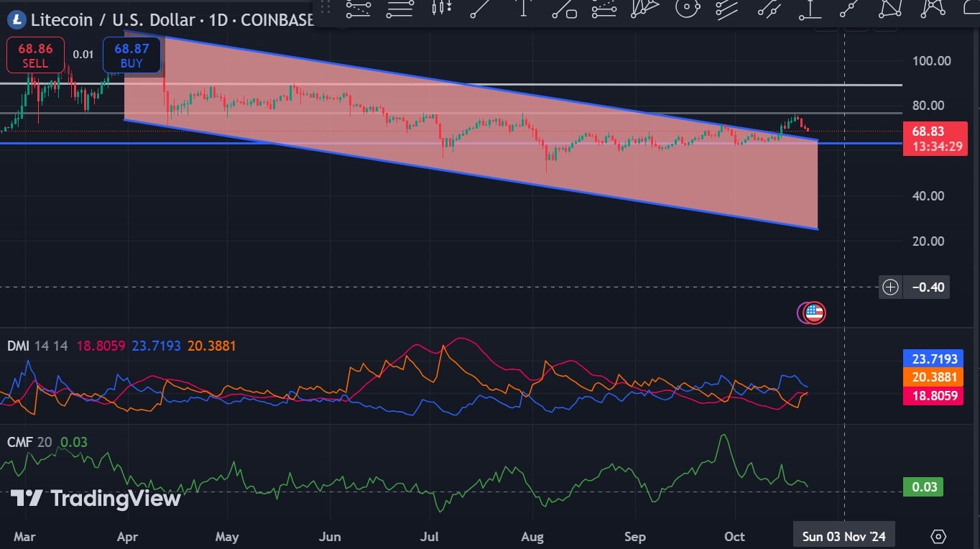Open chart settings hexagon icon

point(938,536)
